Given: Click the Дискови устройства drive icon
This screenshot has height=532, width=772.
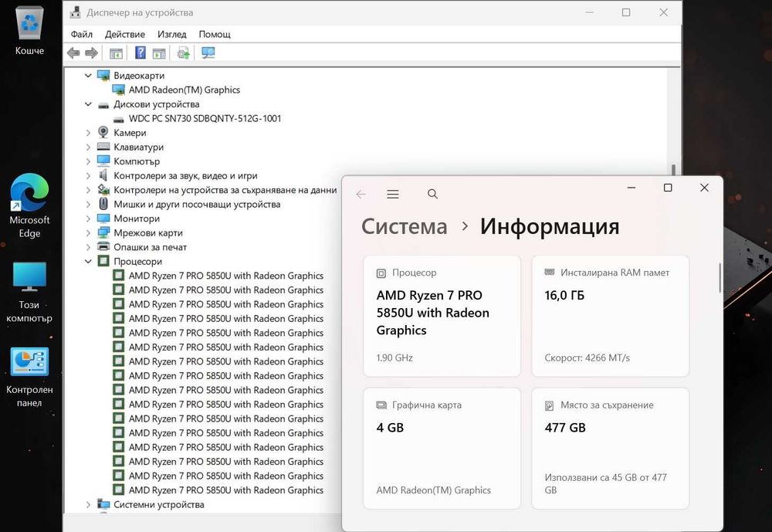Looking at the screenshot, I should (x=103, y=105).
